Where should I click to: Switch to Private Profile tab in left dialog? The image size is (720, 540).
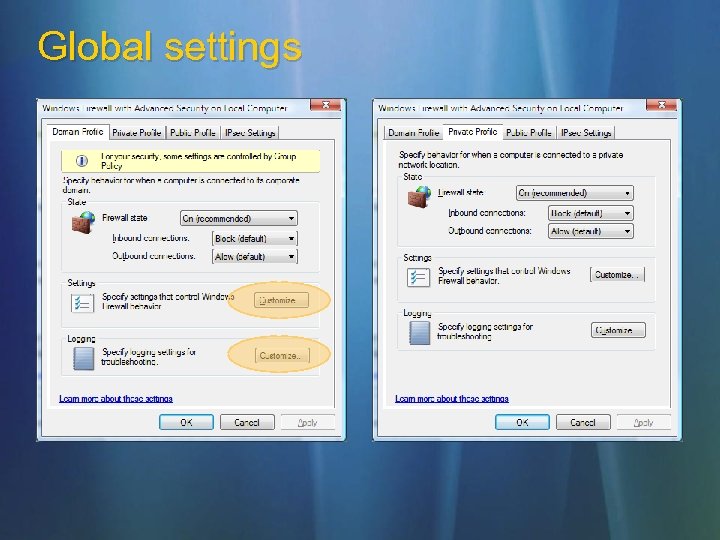click(137, 133)
